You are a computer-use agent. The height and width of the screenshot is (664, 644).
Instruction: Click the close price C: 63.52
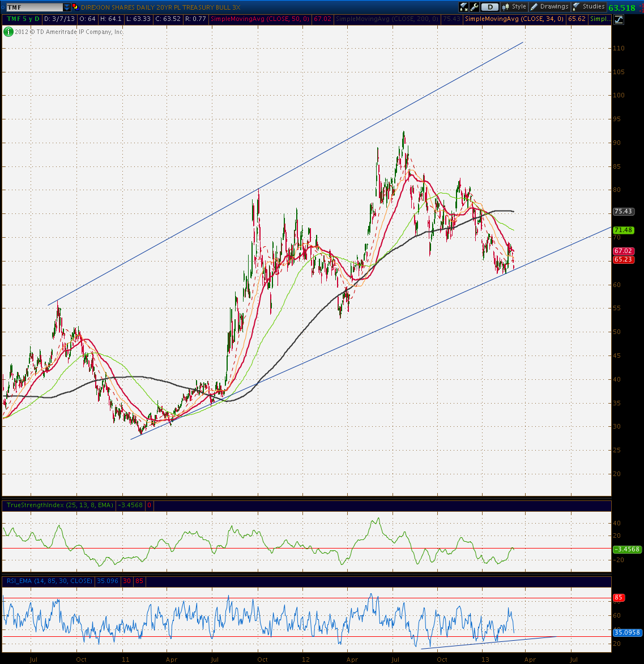pyautogui.click(x=168, y=19)
